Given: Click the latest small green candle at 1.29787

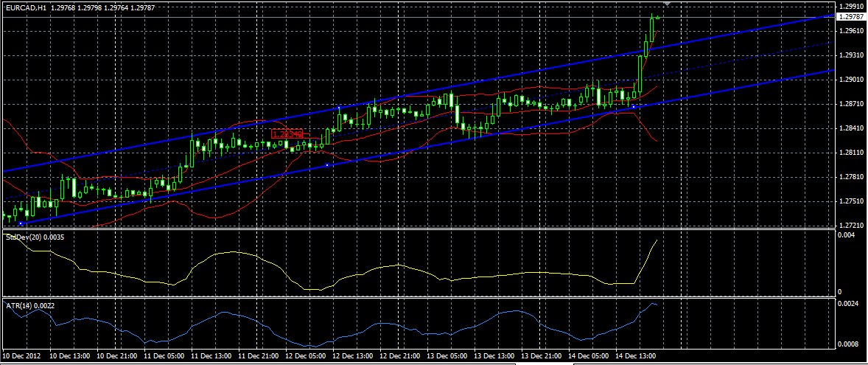Looking at the screenshot, I should 658,17.
